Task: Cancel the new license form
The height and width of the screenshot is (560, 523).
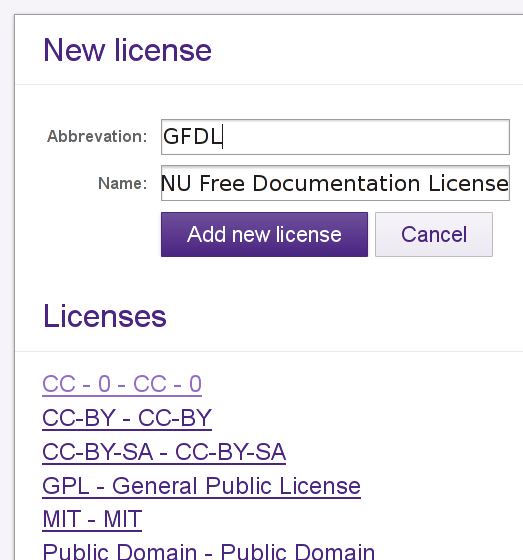Action: coord(434,234)
